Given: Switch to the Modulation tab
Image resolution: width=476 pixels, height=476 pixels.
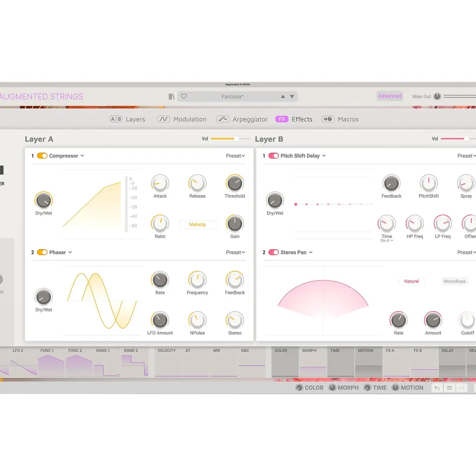Looking at the screenshot, I should click(x=182, y=119).
